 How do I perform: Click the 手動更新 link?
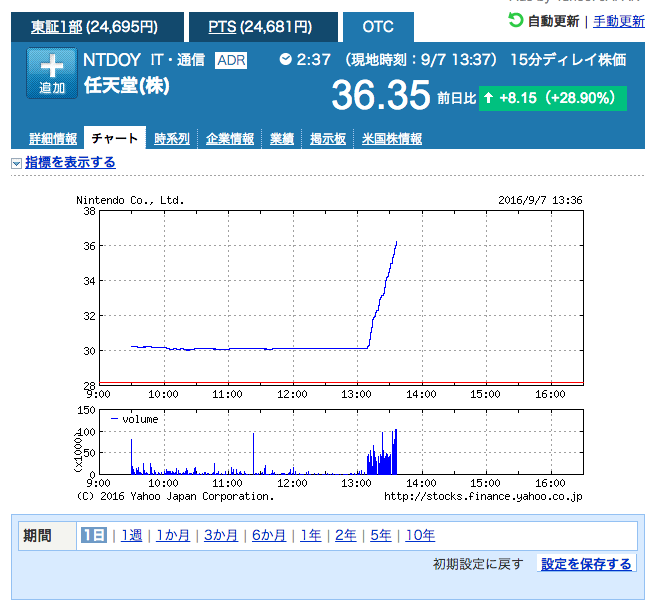tap(619, 21)
